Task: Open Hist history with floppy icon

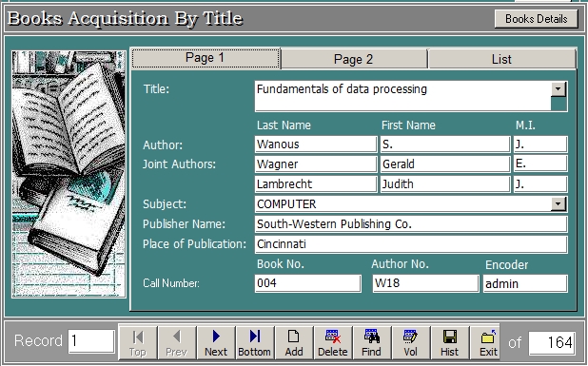Action: 450,343
